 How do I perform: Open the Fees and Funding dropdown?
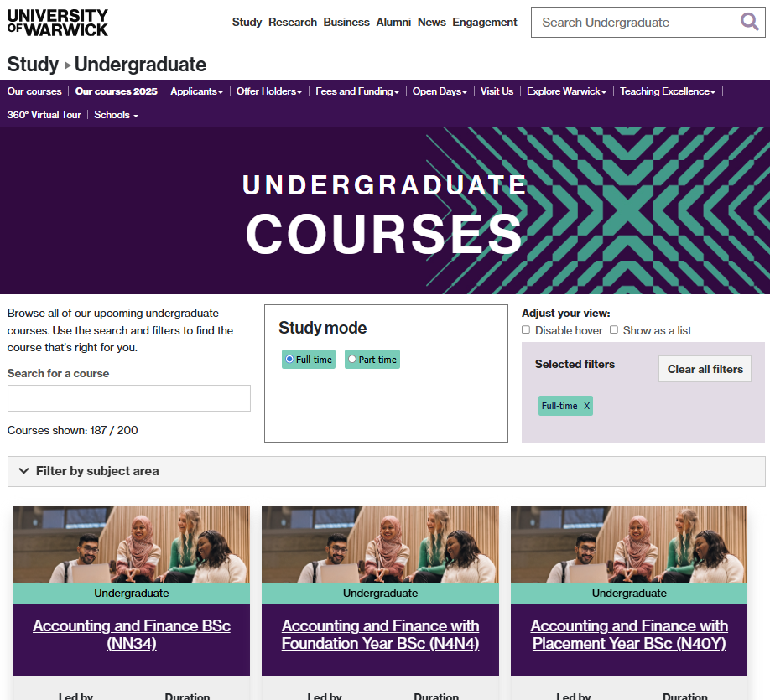click(357, 91)
